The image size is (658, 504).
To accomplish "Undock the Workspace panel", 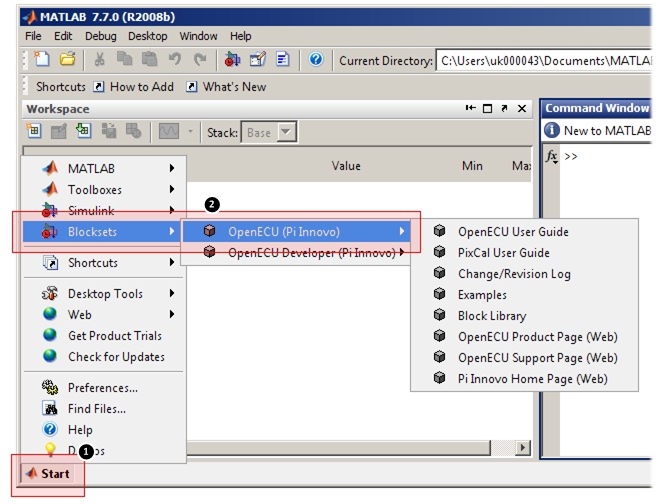I will click(504, 108).
